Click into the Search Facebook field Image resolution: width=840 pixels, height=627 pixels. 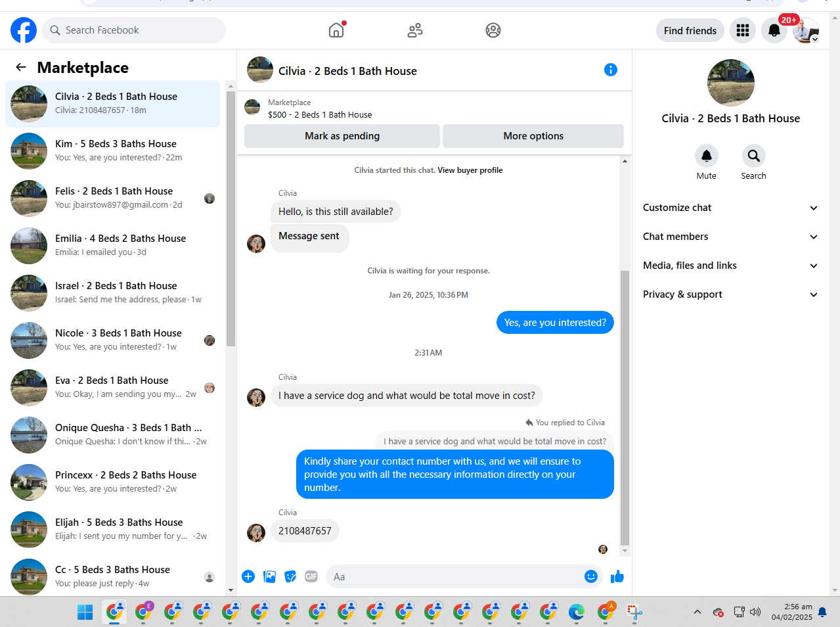click(x=134, y=30)
